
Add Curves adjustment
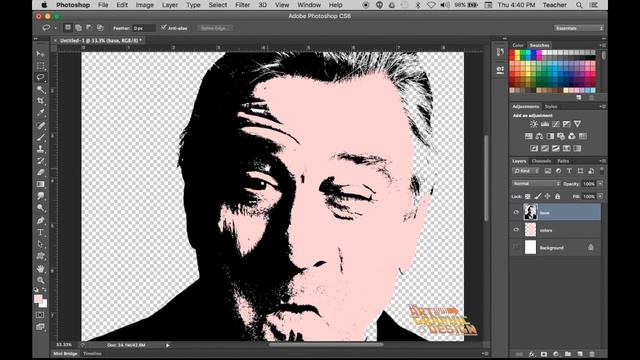[x=556, y=124]
